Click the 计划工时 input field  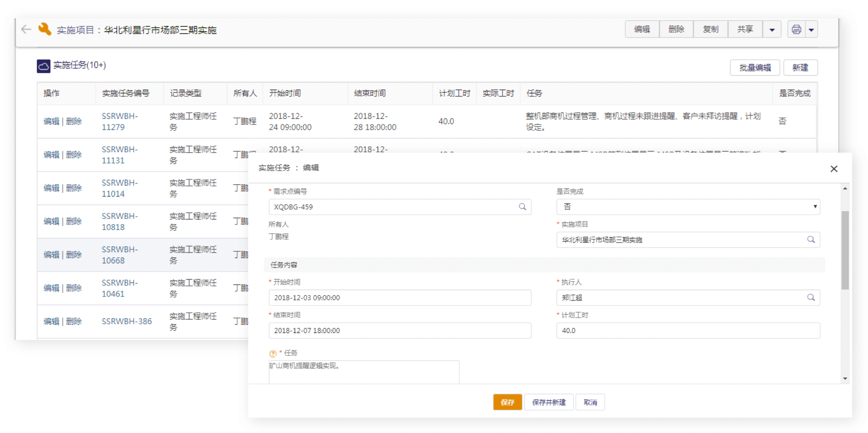pos(688,330)
